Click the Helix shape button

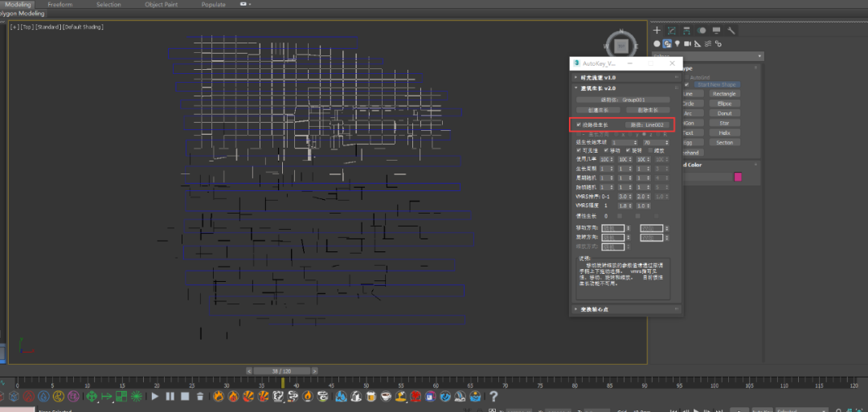coord(724,133)
